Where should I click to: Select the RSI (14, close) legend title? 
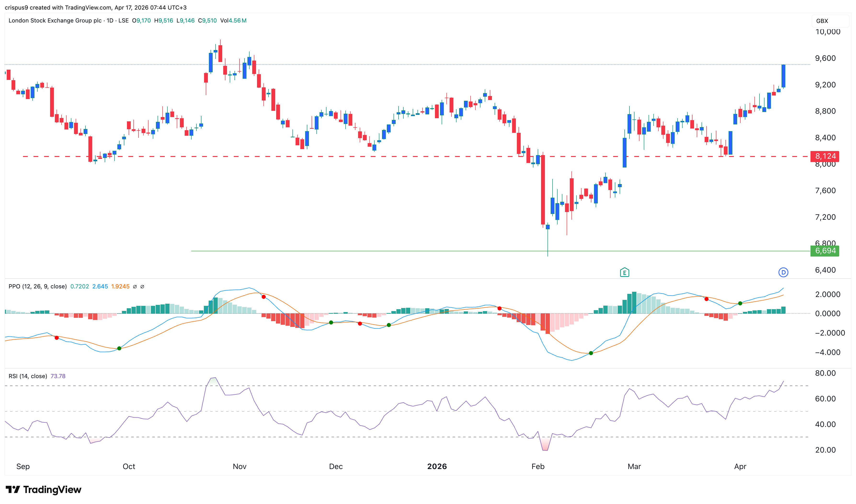(x=28, y=376)
